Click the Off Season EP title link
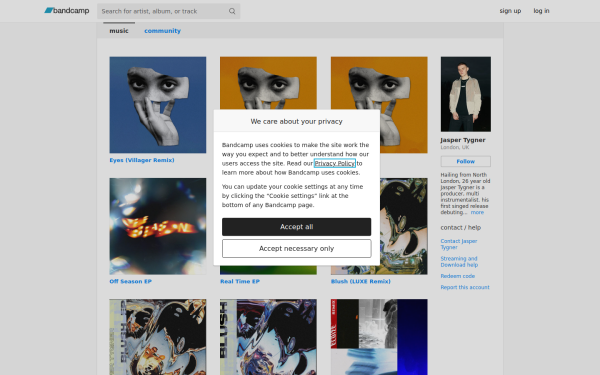600x375 pixels. (x=130, y=281)
